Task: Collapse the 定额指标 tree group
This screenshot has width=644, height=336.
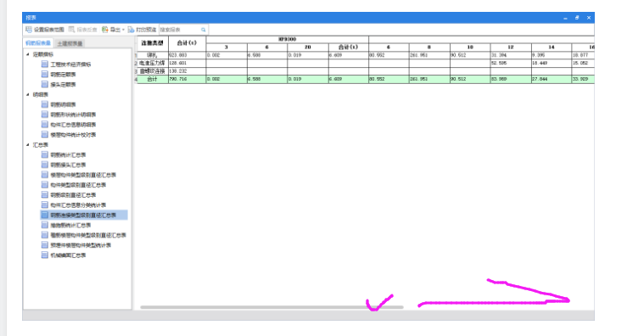Action: pyautogui.click(x=28, y=54)
